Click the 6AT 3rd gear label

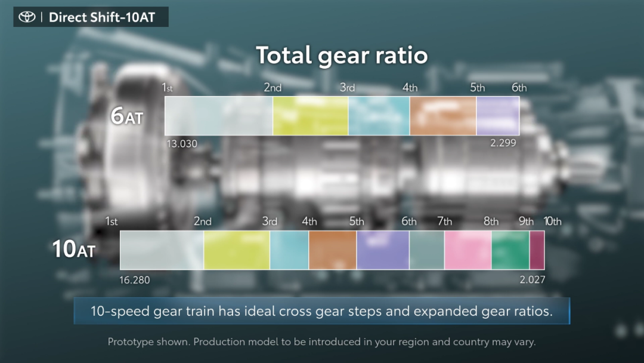point(348,88)
